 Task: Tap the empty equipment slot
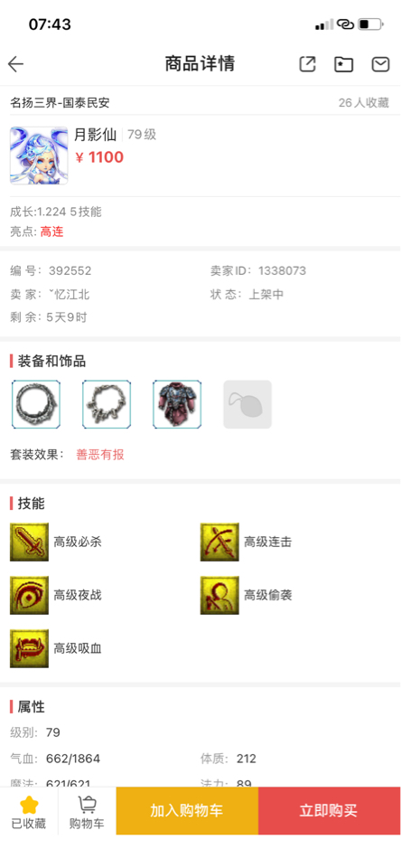pyautogui.click(x=247, y=404)
